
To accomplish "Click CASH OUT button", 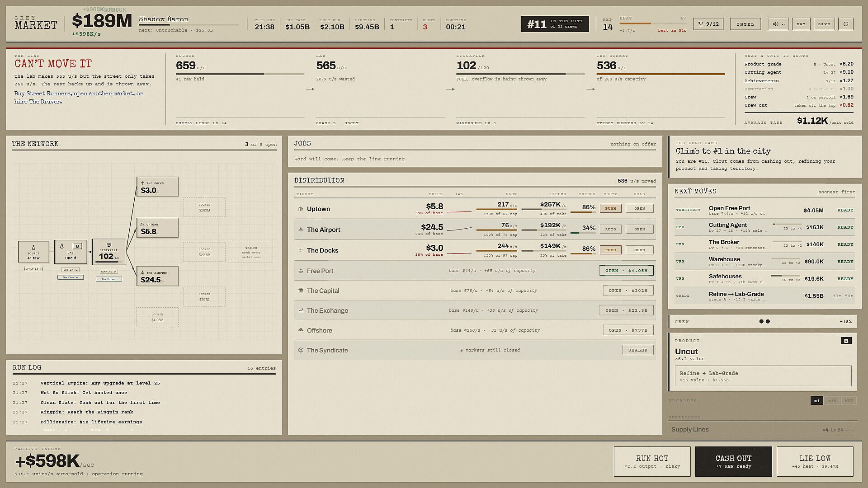I will point(733,461).
